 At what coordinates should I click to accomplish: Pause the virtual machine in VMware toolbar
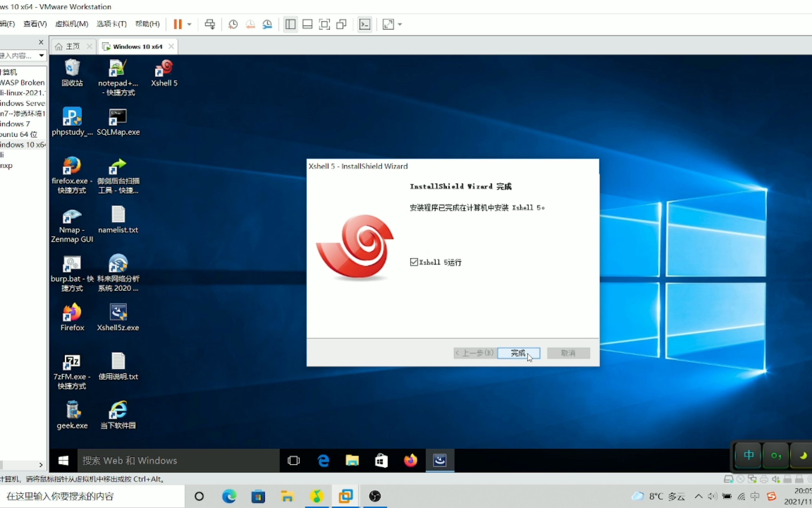coord(177,24)
